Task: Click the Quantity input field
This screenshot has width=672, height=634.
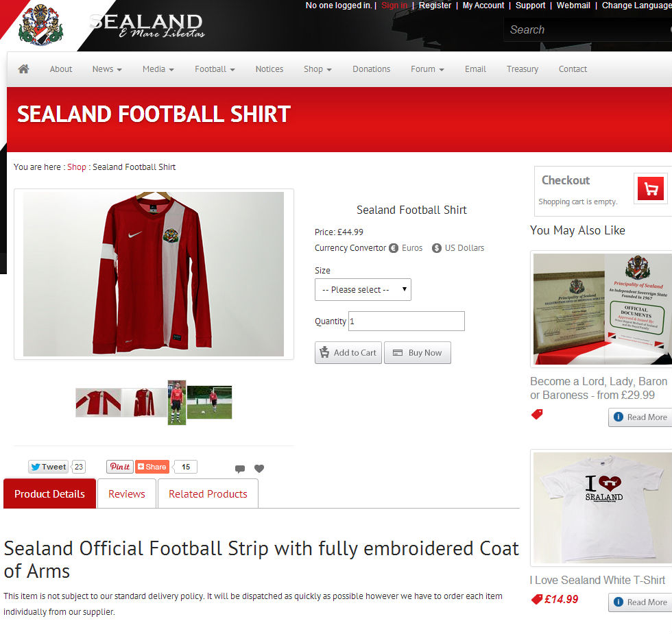Action: 406,321
